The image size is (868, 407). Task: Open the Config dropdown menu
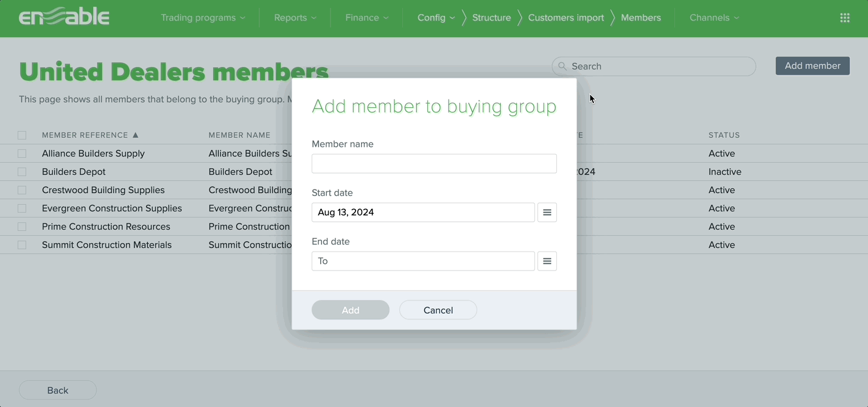(x=436, y=18)
